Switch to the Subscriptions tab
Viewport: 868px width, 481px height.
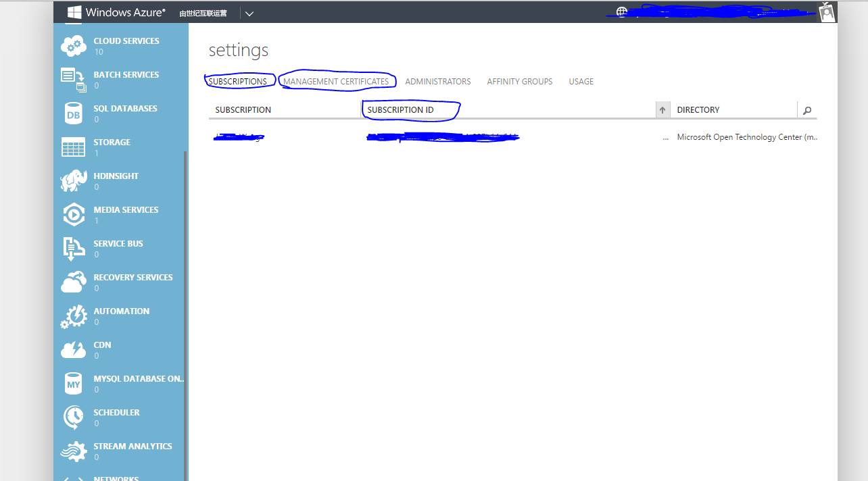point(237,82)
